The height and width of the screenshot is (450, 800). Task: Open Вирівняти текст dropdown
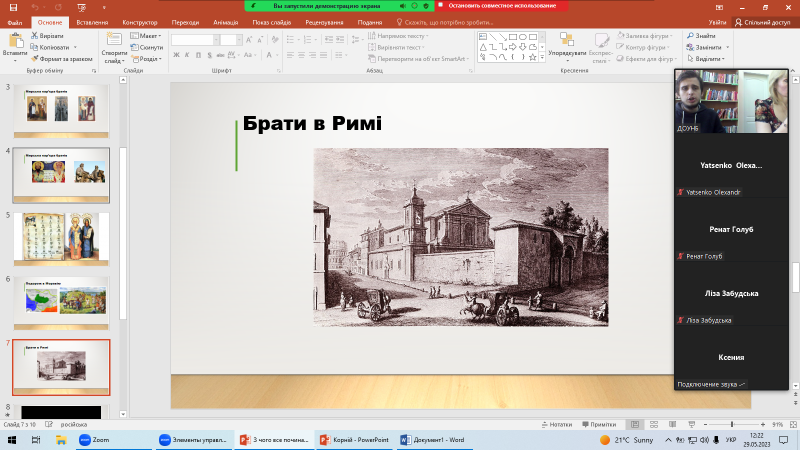tap(396, 47)
